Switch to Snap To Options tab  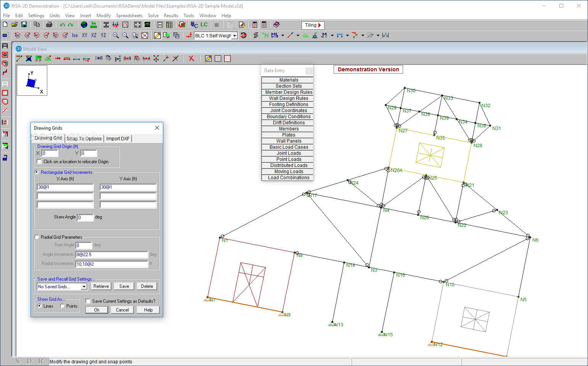tap(84, 139)
